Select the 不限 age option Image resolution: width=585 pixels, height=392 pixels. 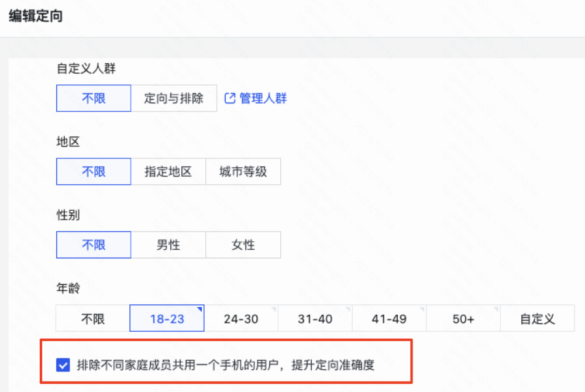pyautogui.click(x=93, y=318)
